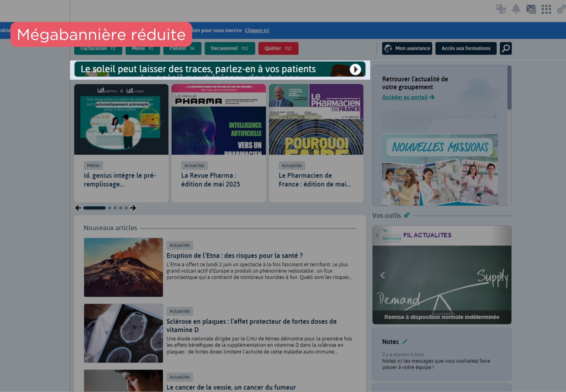Follow the Cliquez-ici link in blue banner
The height and width of the screenshot is (392, 566).
(x=257, y=30)
